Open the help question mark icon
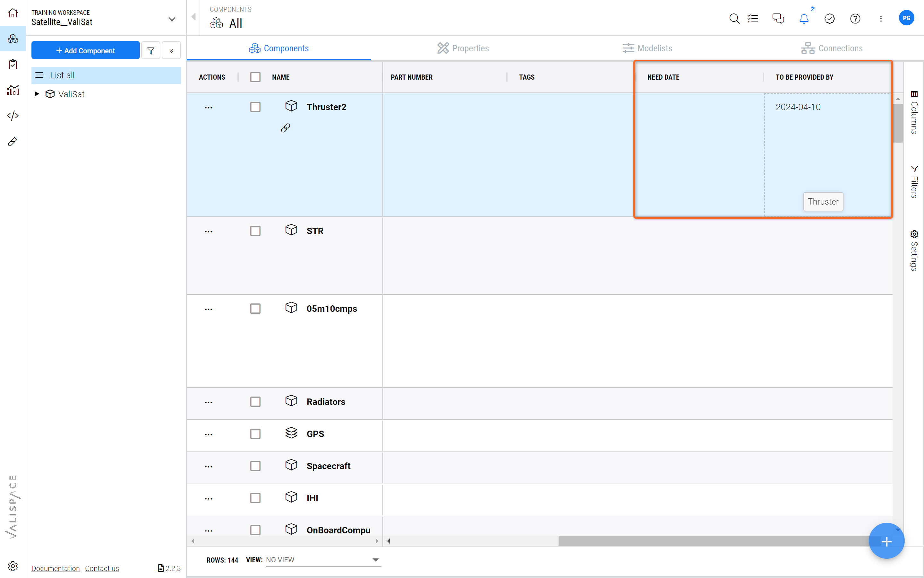The height and width of the screenshot is (578, 924). coord(855,18)
